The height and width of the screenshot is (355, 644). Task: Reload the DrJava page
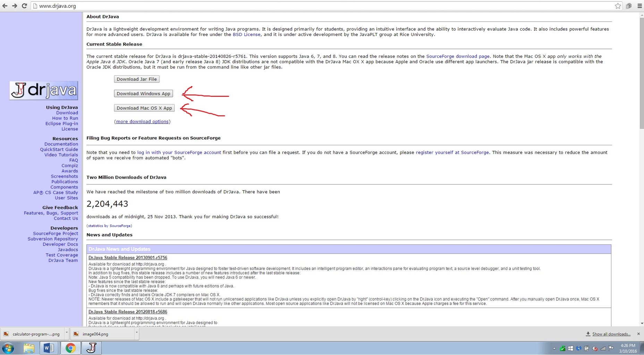pos(24,6)
